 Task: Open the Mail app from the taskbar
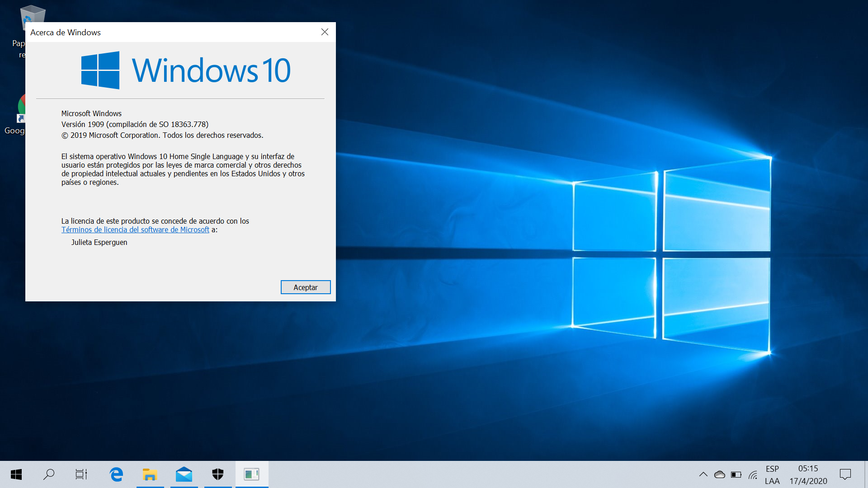pyautogui.click(x=184, y=474)
